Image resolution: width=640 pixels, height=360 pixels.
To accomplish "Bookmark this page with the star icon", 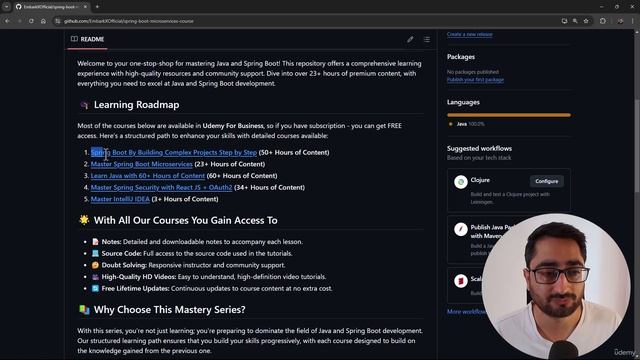I will pyautogui.click(x=586, y=21).
